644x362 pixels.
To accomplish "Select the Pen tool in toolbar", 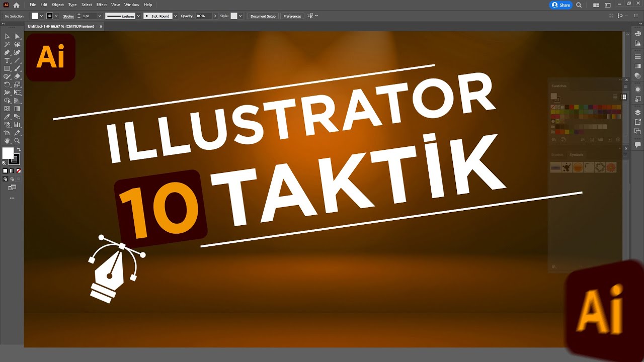I will point(7,52).
